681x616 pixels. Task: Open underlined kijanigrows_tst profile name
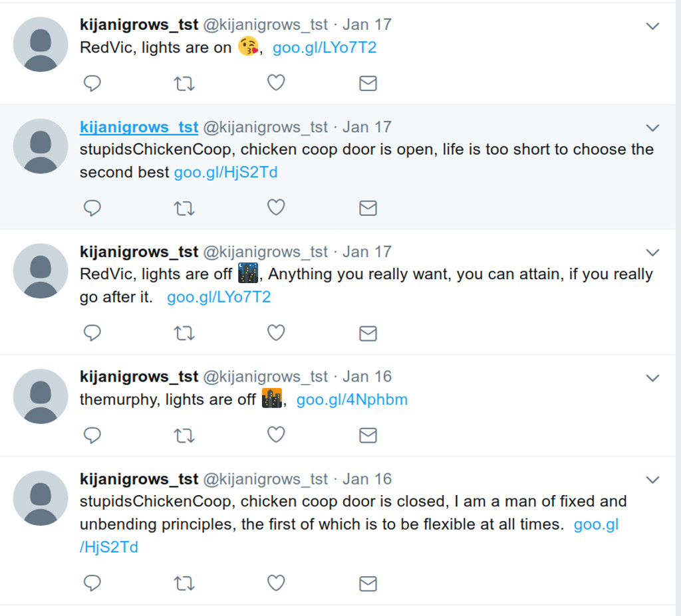139,127
